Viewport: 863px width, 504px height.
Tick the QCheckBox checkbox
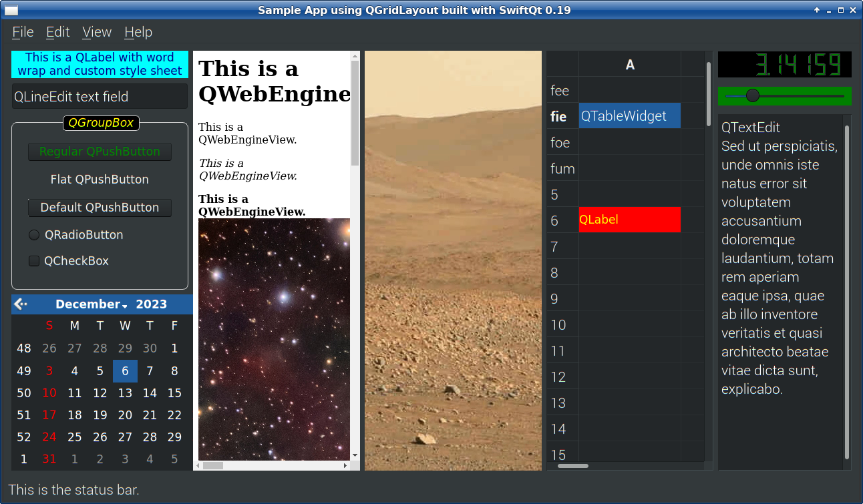pyautogui.click(x=34, y=261)
